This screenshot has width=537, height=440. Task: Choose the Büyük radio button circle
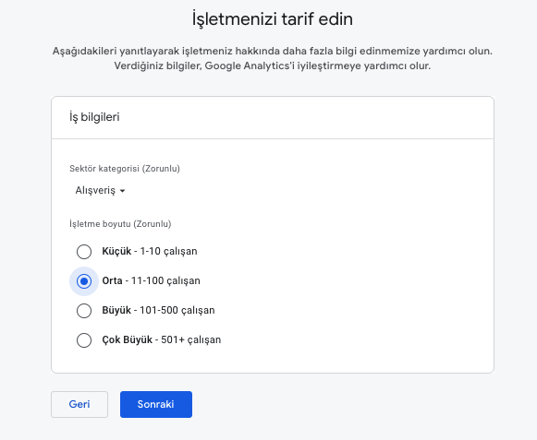pyautogui.click(x=84, y=311)
